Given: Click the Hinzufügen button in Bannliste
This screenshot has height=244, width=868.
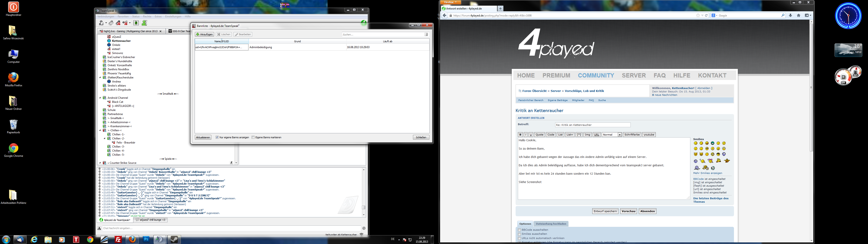Looking at the screenshot, I should (x=205, y=34).
